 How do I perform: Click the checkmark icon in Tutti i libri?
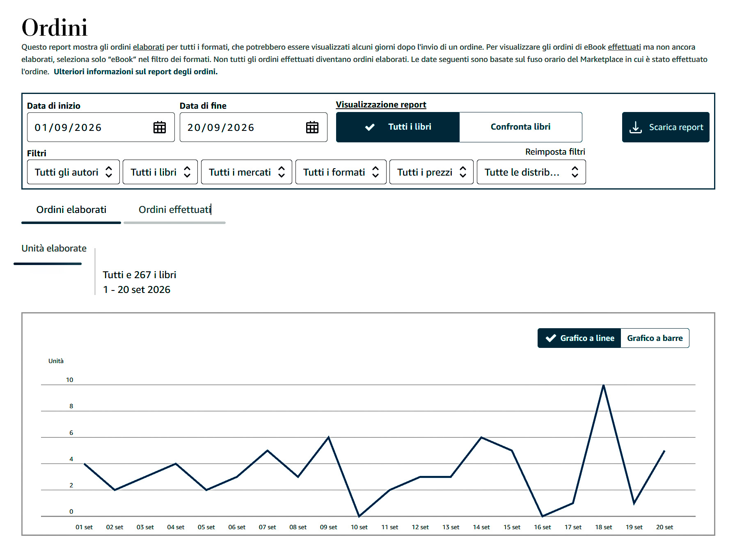370,127
